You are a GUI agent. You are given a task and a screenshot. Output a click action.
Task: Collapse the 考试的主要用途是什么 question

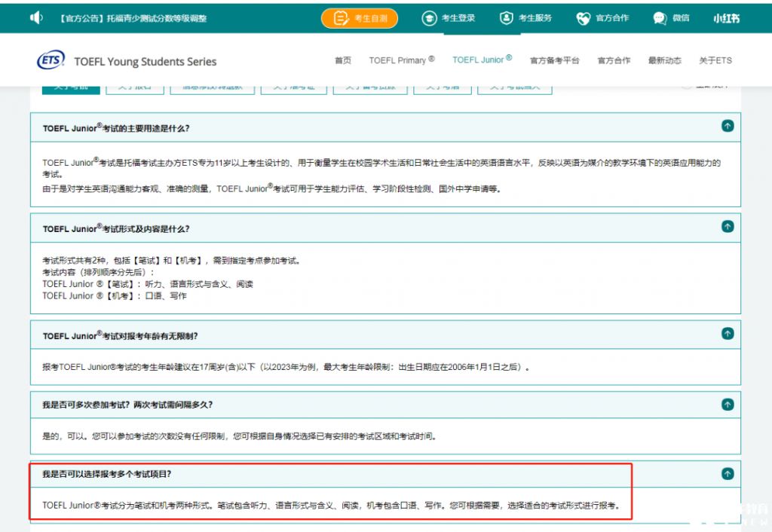pyautogui.click(x=728, y=126)
